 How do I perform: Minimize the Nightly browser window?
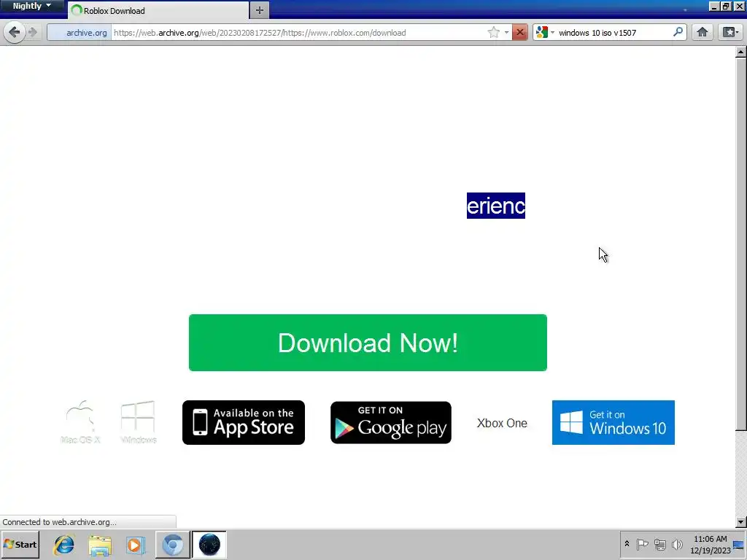713,6
